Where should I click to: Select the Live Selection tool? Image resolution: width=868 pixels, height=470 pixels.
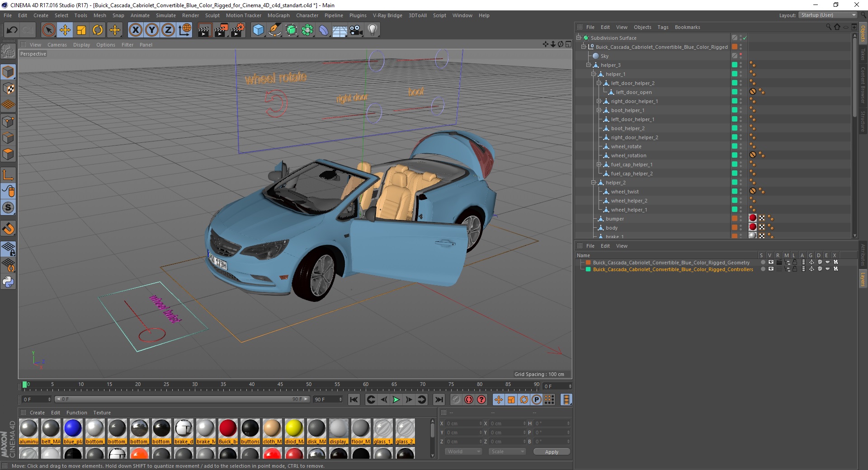48,30
